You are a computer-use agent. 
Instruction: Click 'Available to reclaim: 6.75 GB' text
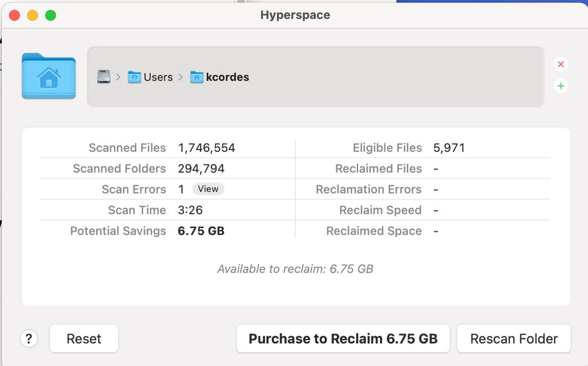(295, 269)
